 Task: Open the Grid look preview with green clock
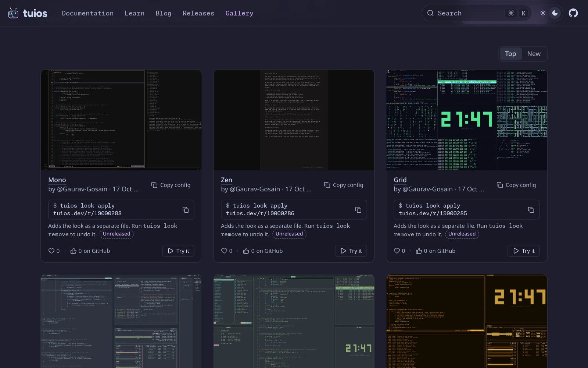(467, 120)
